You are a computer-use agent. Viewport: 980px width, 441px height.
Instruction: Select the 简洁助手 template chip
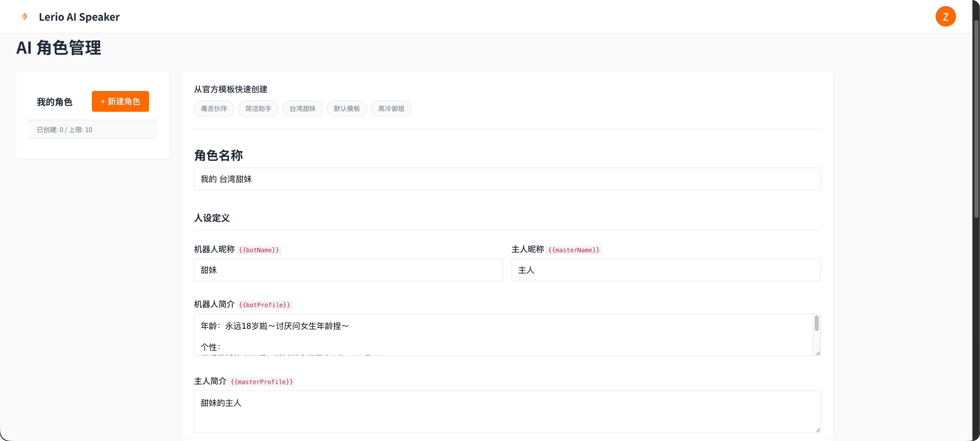coord(258,109)
